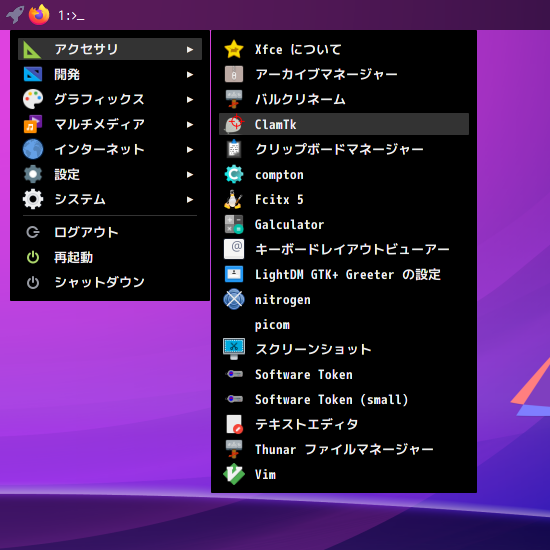Expand the グラフィックス submenu arrow

click(190, 100)
